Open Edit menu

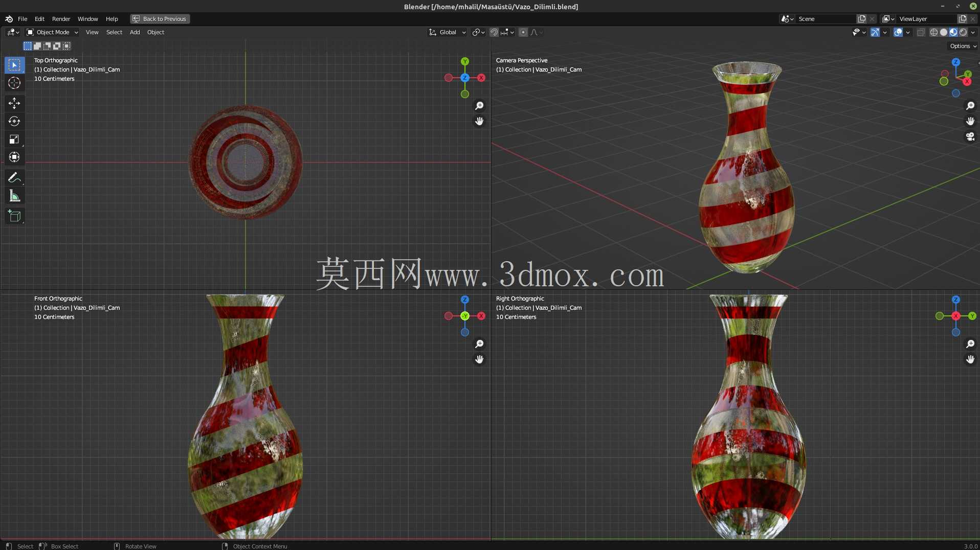39,19
